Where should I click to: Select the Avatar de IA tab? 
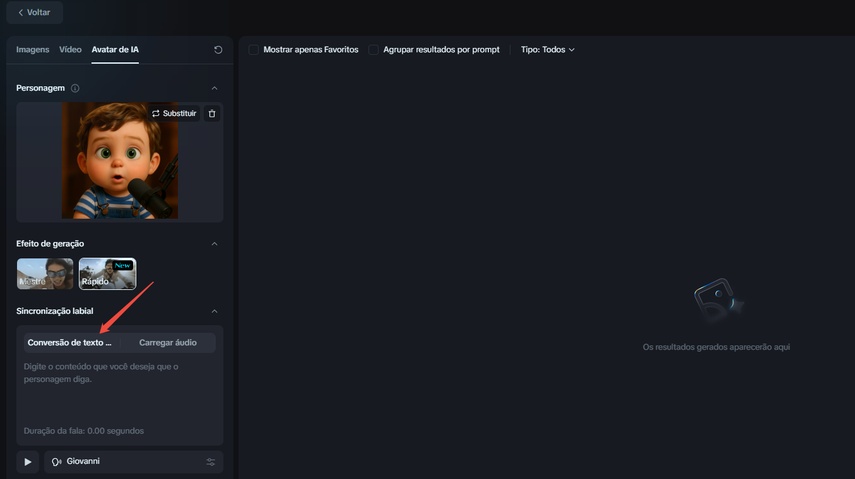(115, 50)
